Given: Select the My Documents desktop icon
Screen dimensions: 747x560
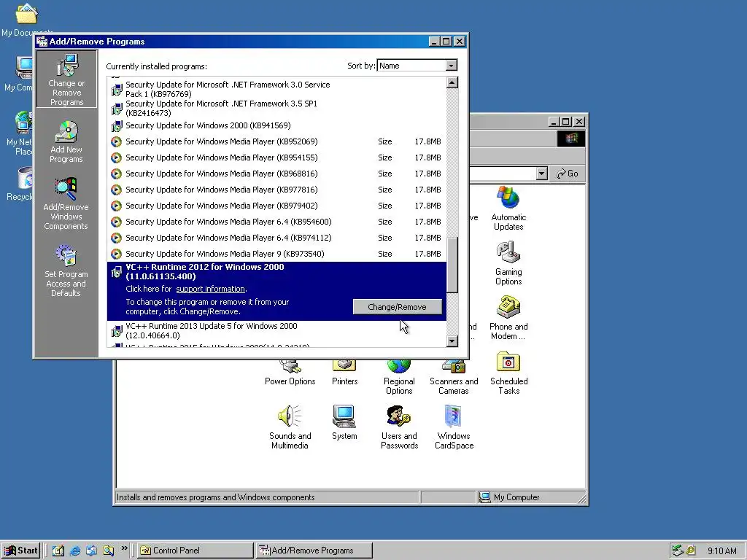Looking at the screenshot, I should 26,19.
